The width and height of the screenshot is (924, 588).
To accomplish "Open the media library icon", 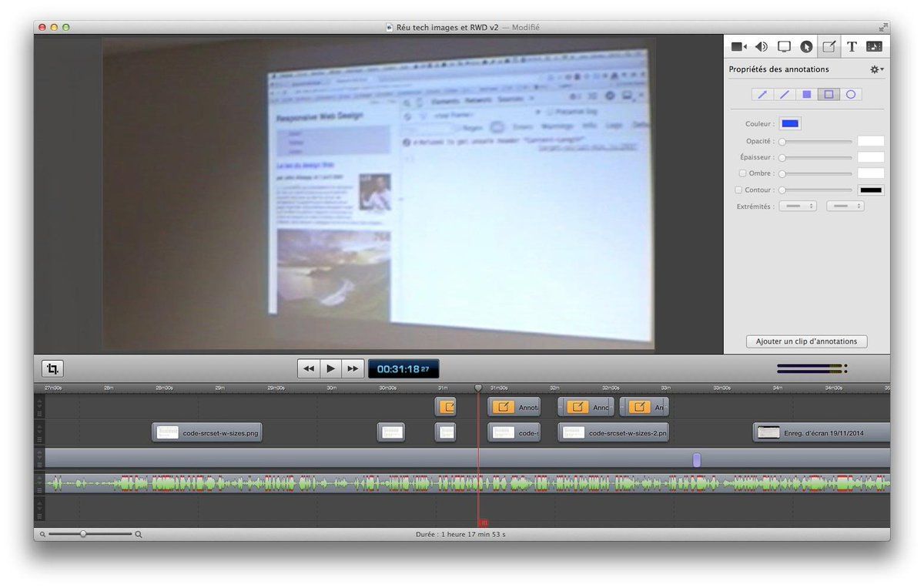I will [x=874, y=46].
